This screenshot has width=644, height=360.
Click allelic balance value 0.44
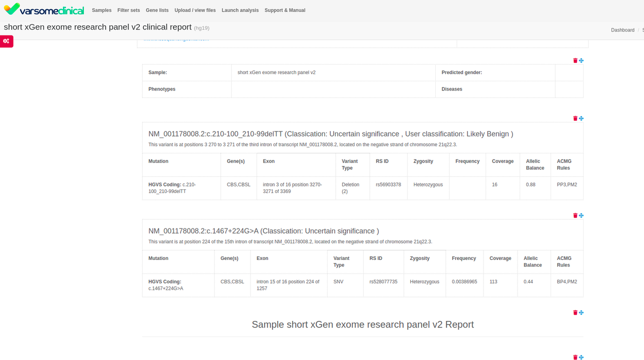528,282
